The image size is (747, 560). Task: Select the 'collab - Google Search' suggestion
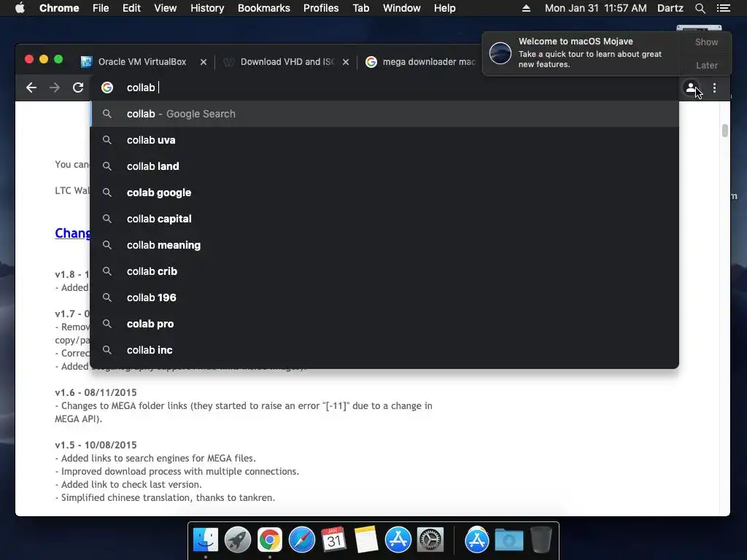[x=384, y=114]
